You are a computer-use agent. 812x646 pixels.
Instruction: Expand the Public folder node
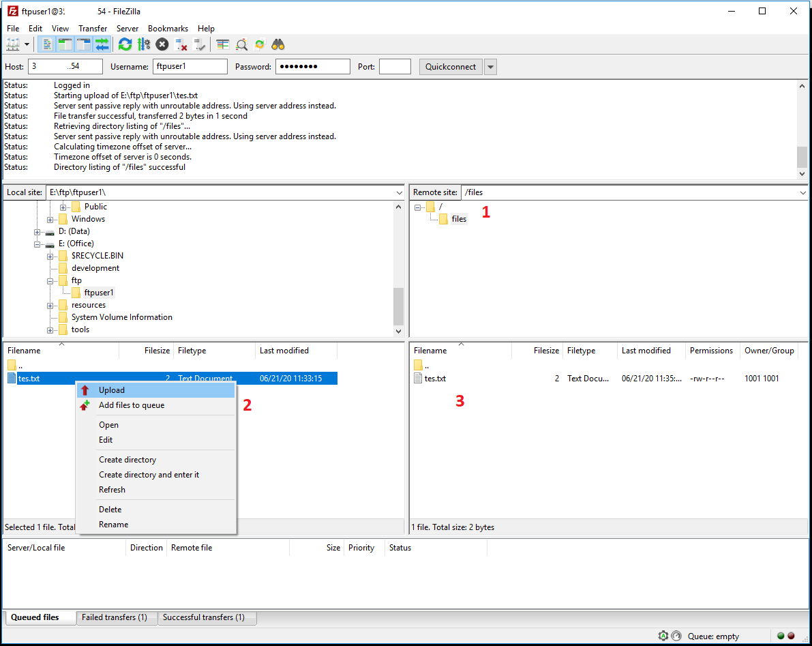63,207
